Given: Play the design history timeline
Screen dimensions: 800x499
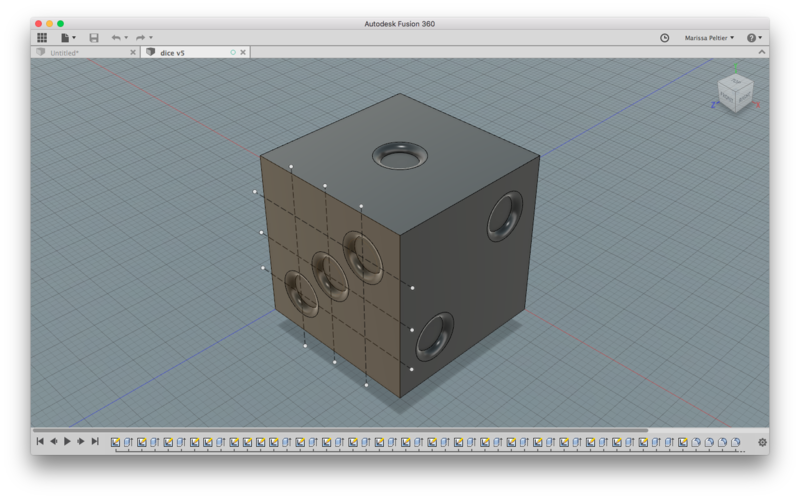Looking at the screenshot, I should 67,441.
